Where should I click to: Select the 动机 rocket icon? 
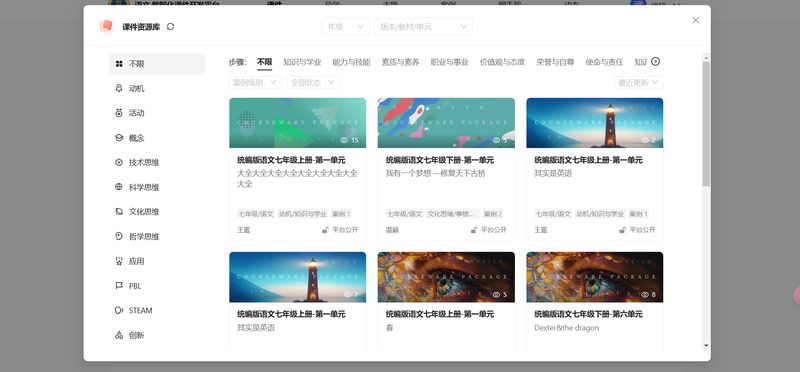click(119, 88)
